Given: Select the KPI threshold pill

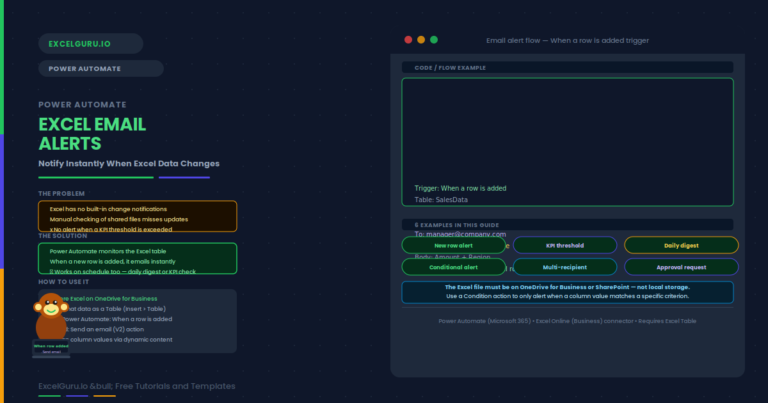Looking at the screenshot, I should click(x=565, y=245).
